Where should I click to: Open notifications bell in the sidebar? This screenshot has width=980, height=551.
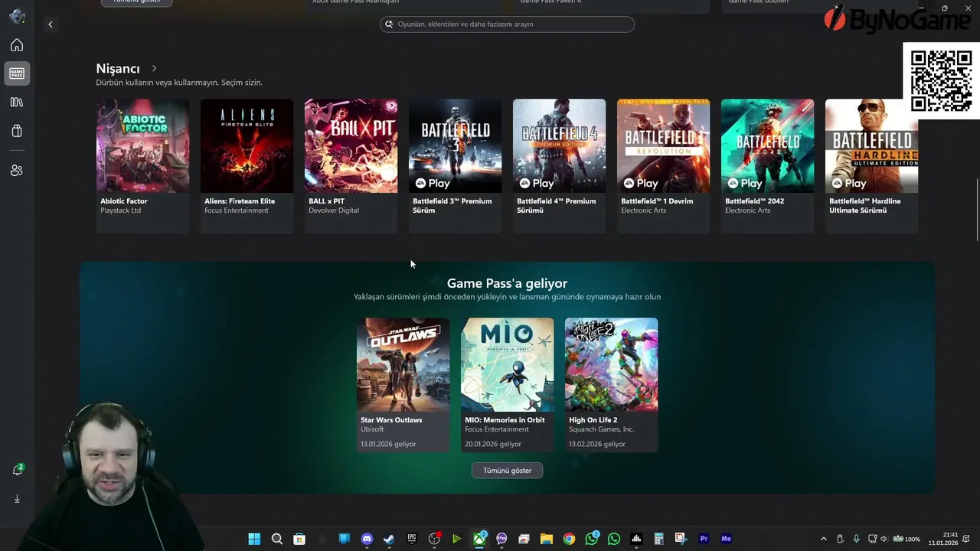pos(17,470)
